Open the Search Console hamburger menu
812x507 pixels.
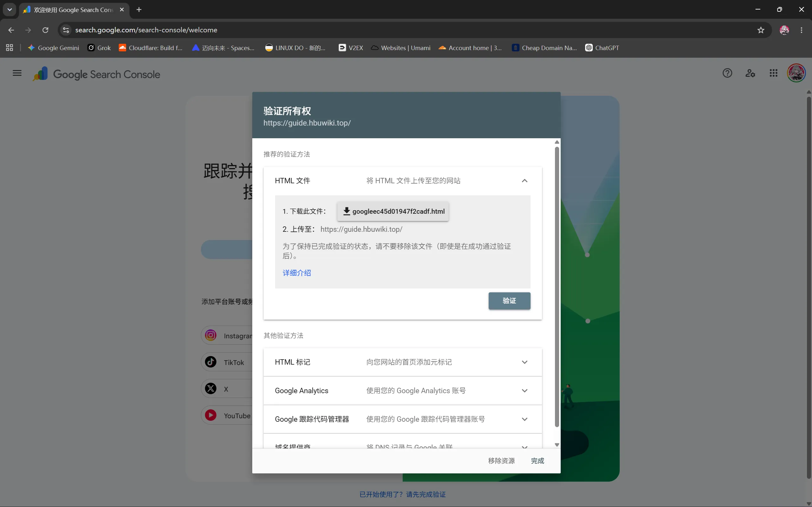(17, 73)
